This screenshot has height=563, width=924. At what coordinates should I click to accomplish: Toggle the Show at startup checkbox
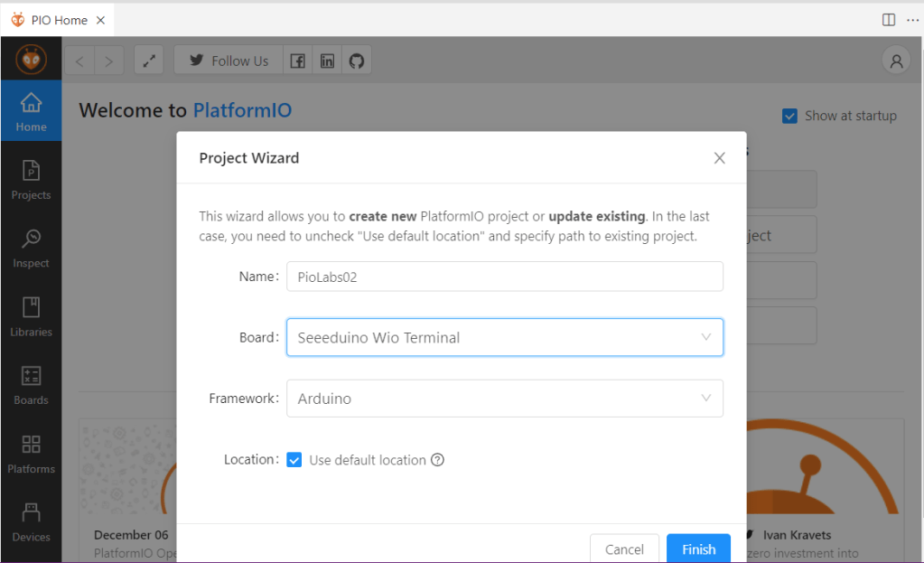pos(789,116)
